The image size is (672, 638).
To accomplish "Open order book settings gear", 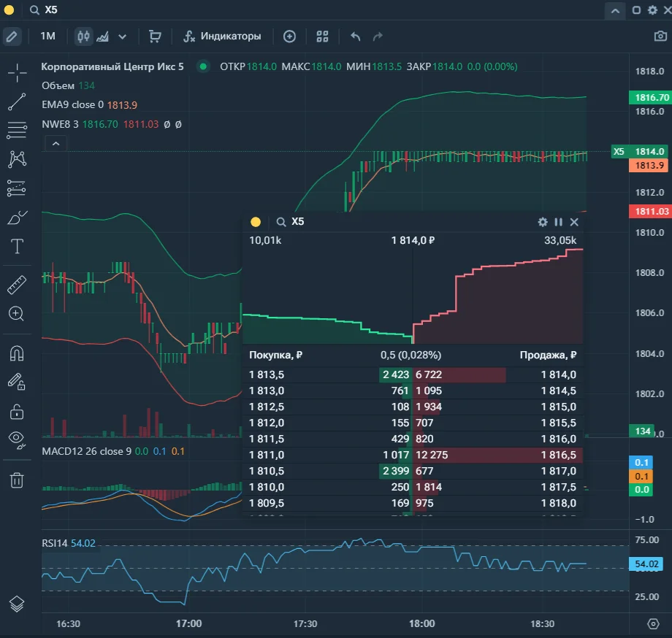I will (x=543, y=222).
